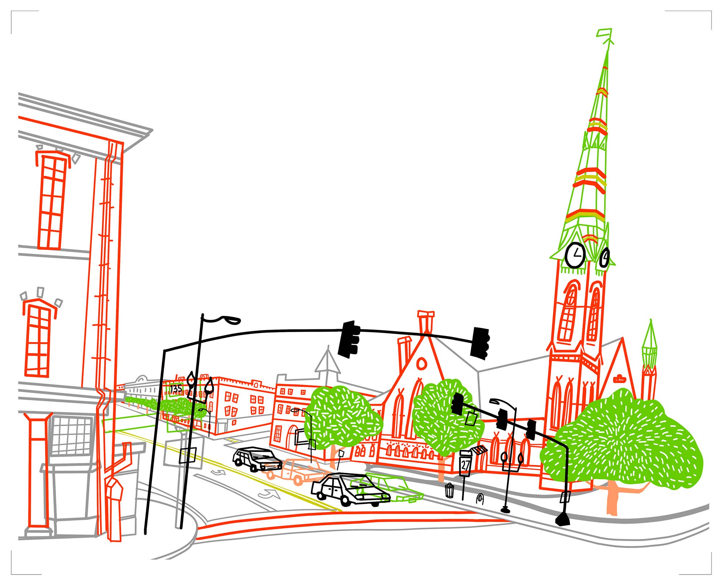Click the right overhead traffic light
726x588 pixels.
pos(480,343)
